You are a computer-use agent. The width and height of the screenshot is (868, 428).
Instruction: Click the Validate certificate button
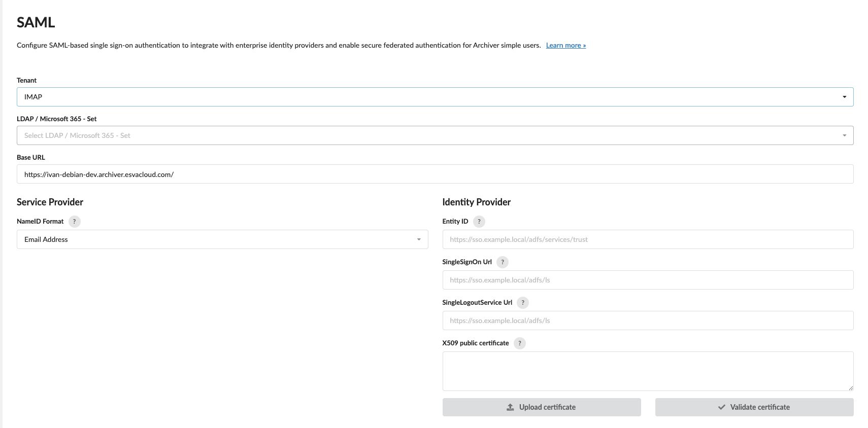pos(754,407)
